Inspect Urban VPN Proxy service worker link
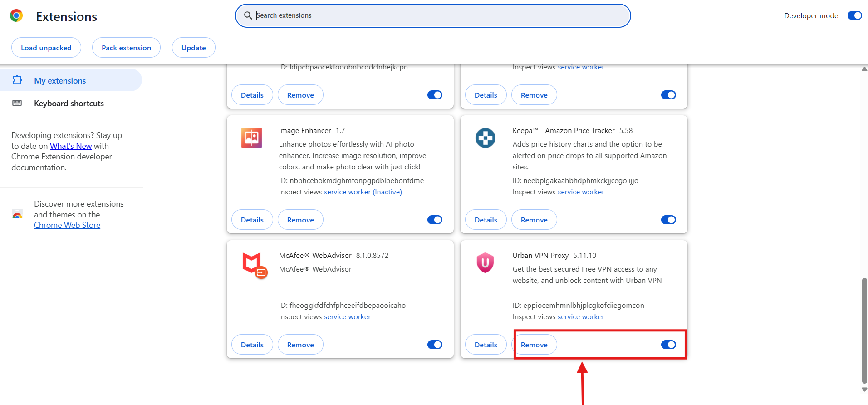This screenshot has height=405, width=868. coord(581,316)
